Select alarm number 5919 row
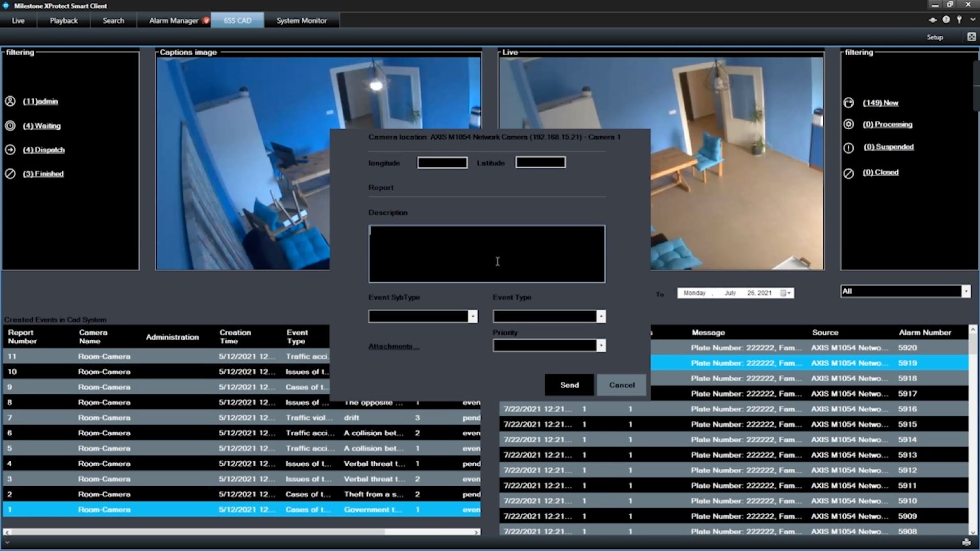This screenshot has width=980, height=551. coord(810,363)
